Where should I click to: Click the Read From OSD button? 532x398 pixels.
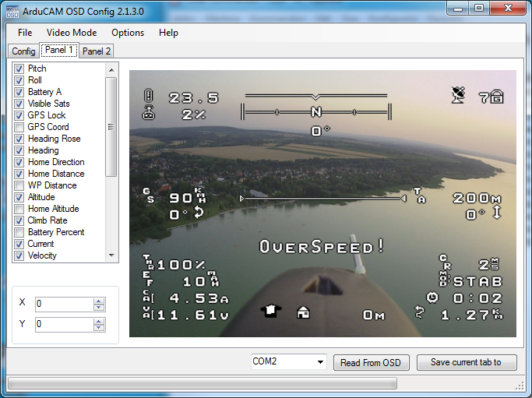pos(371,363)
